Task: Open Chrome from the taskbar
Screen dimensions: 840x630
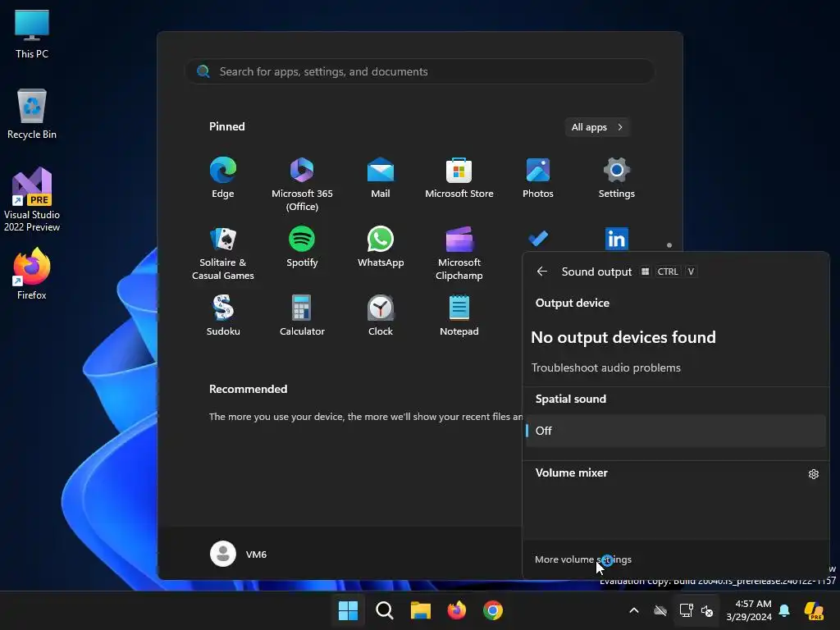Action: 493,610
